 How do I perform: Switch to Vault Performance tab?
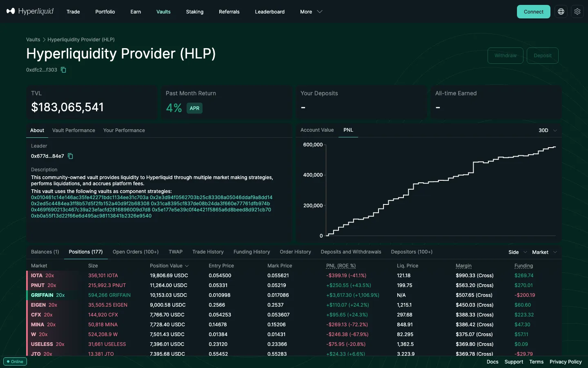tap(73, 130)
